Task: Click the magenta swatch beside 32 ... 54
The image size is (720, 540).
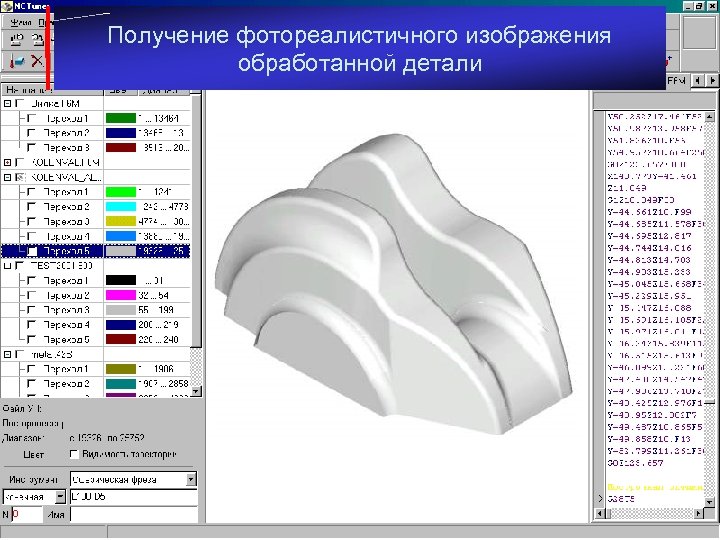Action: click(121, 295)
